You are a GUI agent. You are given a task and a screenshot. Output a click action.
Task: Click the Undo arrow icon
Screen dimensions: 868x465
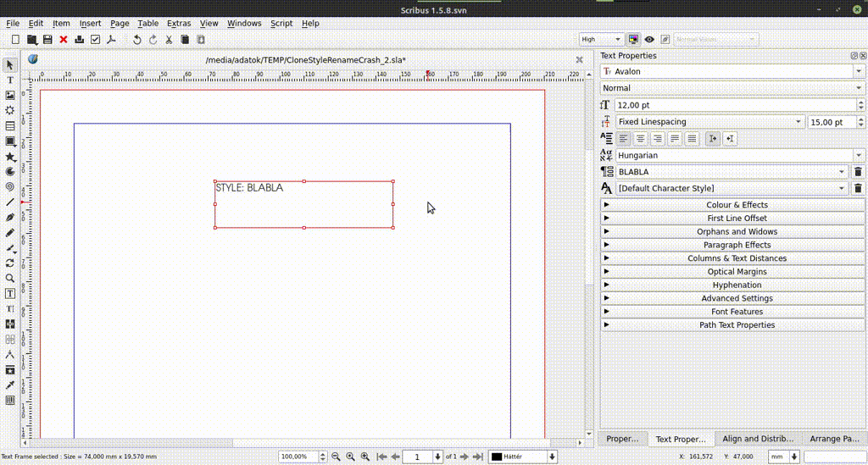pyautogui.click(x=137, y=40)
